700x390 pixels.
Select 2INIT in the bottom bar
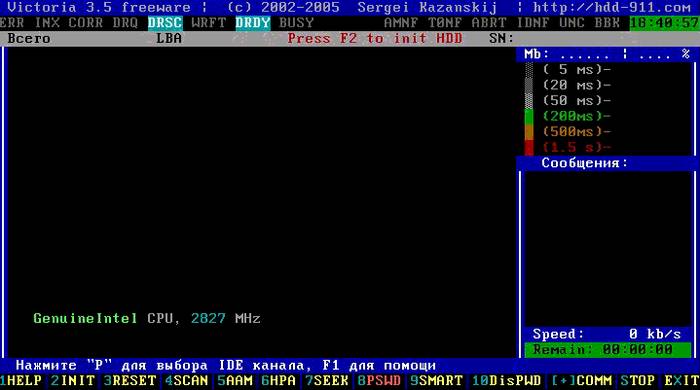[73, 381]
